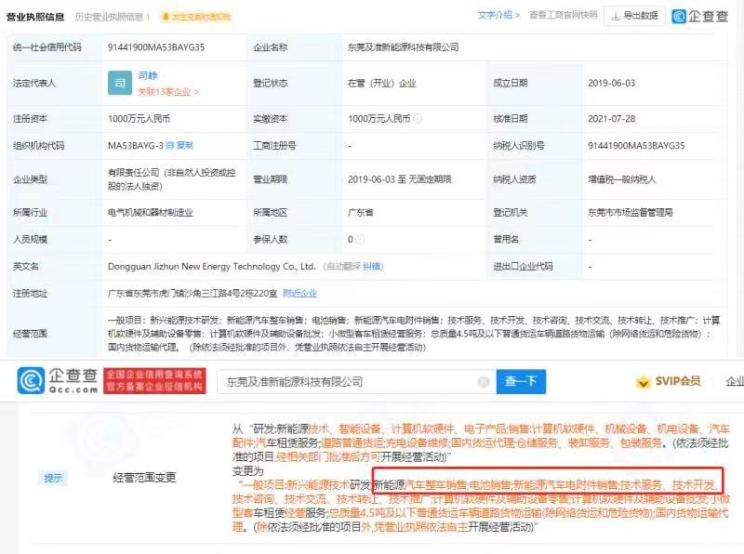Switch to 历史营业执照信息 tab
The height and width of the screenshot is (554, 744).
coord(112,17)
